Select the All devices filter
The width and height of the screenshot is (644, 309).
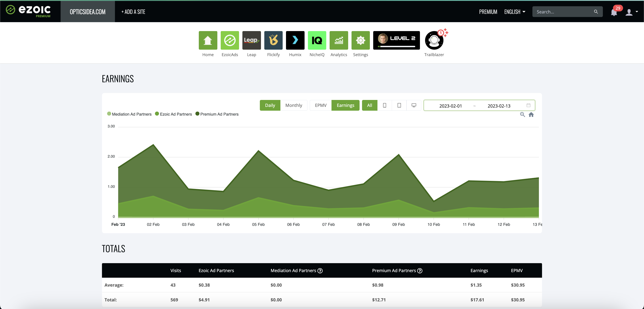click(x=369, y=105)
